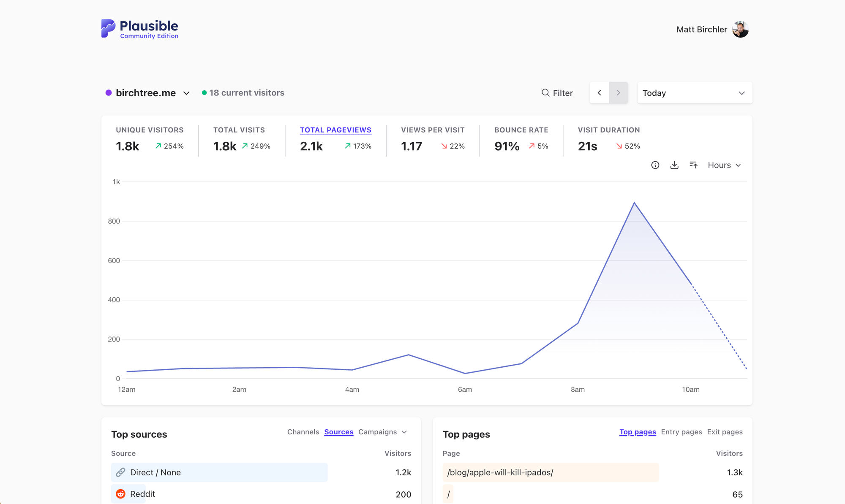Open the graph info icon
The height and width of the screenshot is (504, 845).
click(655, 165)
